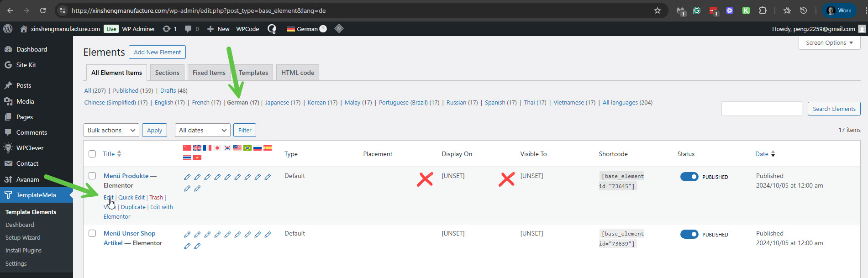Sort elements by Date column
This screenshot has height=278, width=868.
pyautogui.click(x=765, y=154)
